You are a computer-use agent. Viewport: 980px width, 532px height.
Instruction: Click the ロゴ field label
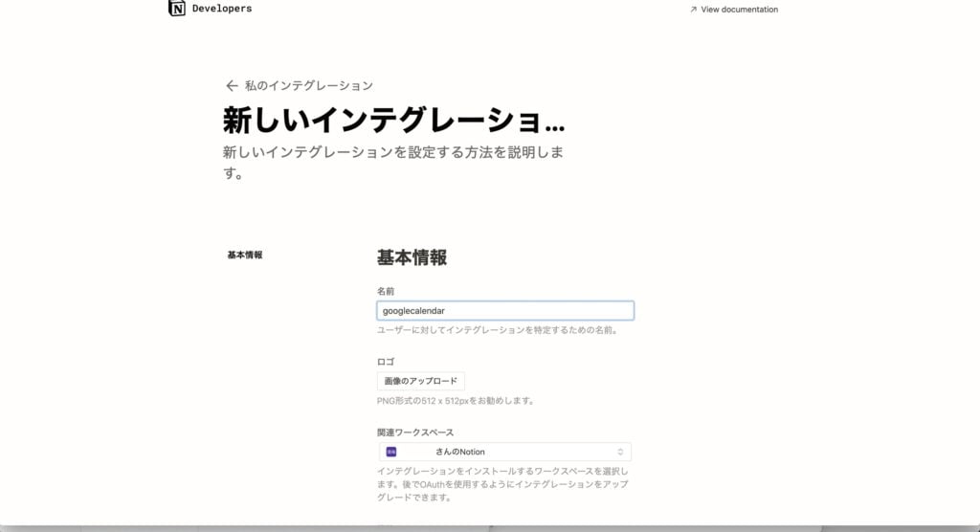click(x=386, y=362)
